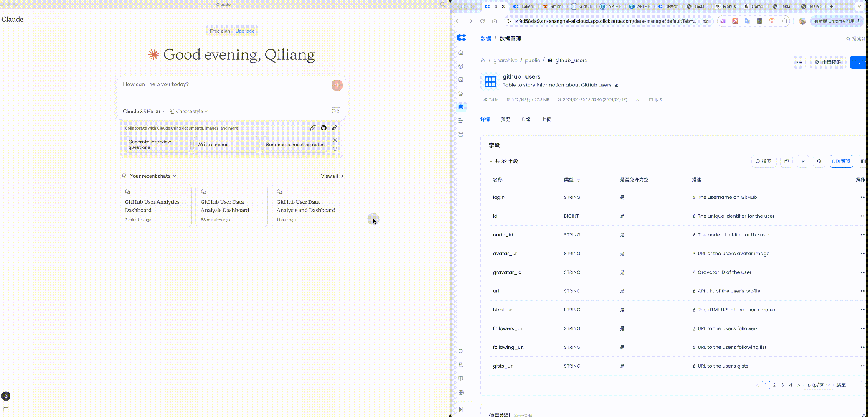Go back in Chrome browser
868x417 pixels.
point(458,21)
